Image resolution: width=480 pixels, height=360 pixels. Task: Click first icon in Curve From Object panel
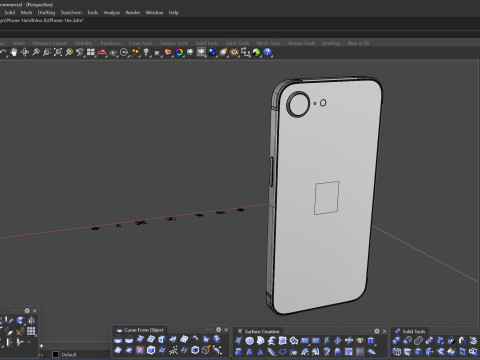(x=118, y=340)
